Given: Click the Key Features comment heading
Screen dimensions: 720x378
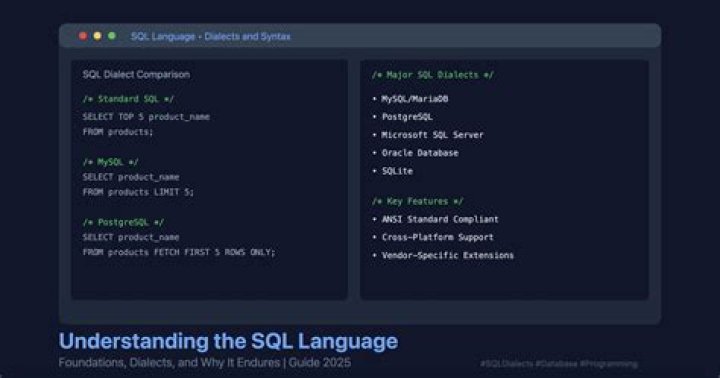Looking at the screenshot, I should point(417,201).
